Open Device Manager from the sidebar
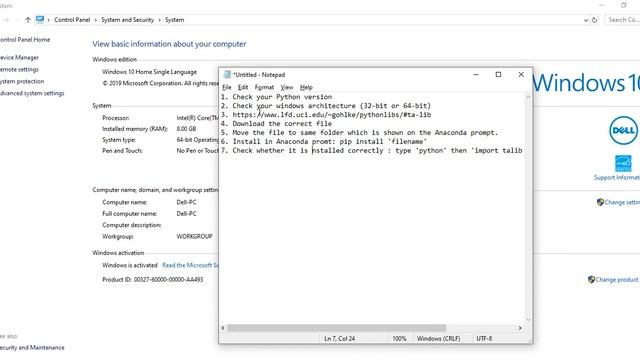The width and height of the screenshot is (640, 360). (19, 58)
